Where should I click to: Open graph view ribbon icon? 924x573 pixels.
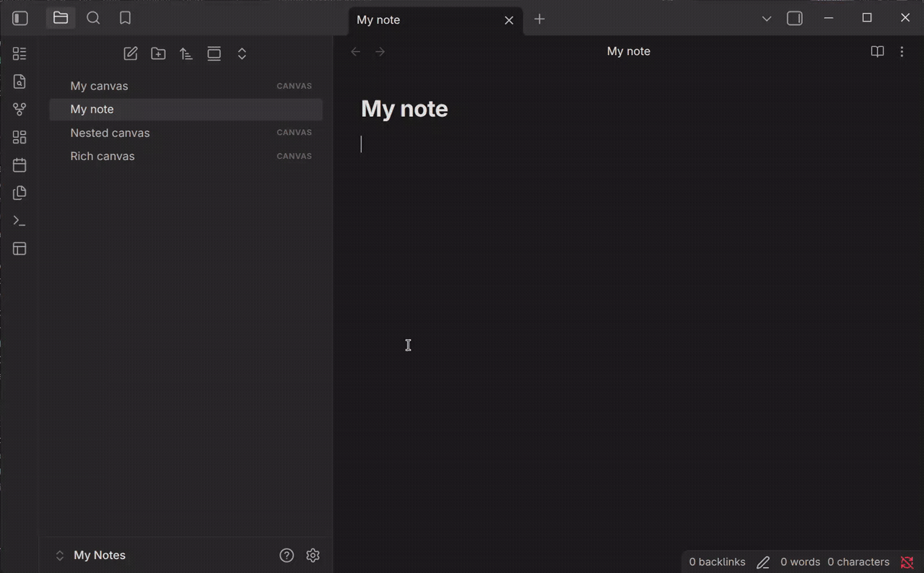19,109
